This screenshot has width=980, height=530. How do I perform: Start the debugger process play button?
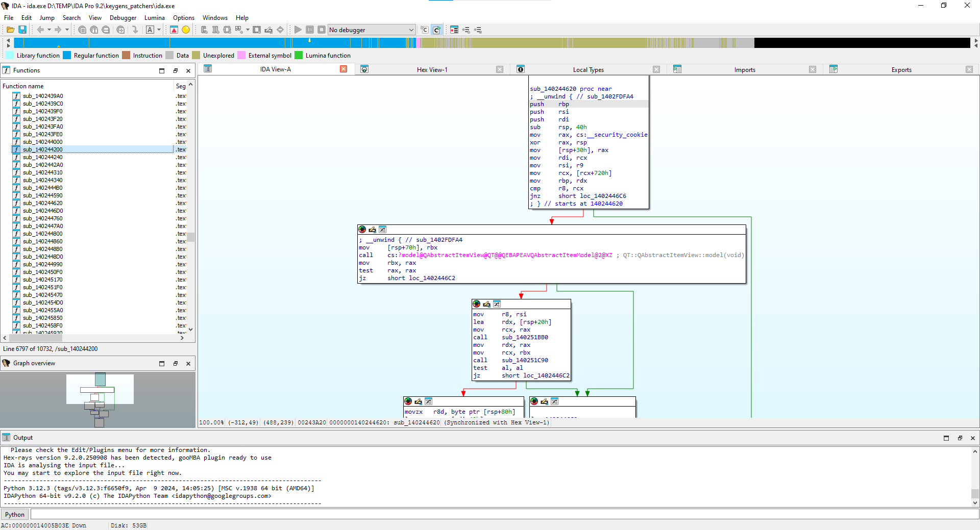coord(298,30)
